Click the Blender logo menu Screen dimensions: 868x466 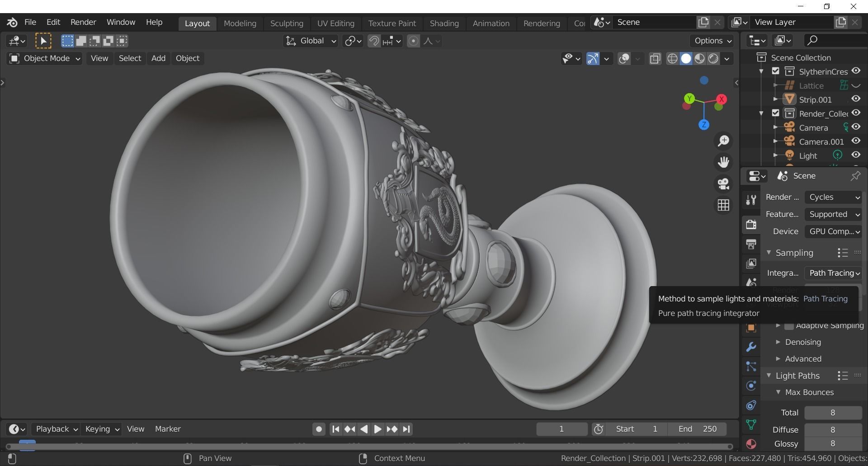point(12,22)
